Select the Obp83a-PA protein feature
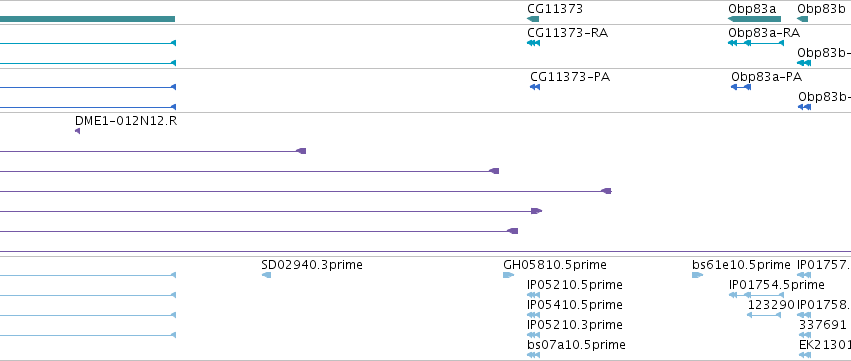Screen dimensions: 851x361 tap(741, 87)
